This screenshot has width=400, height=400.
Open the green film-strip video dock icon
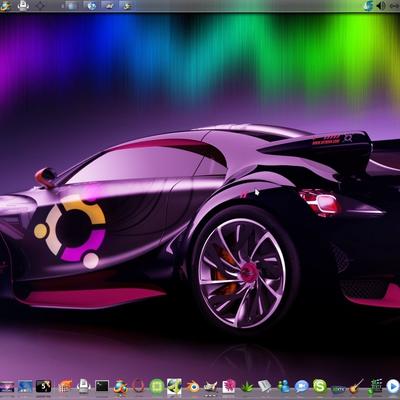375,387
